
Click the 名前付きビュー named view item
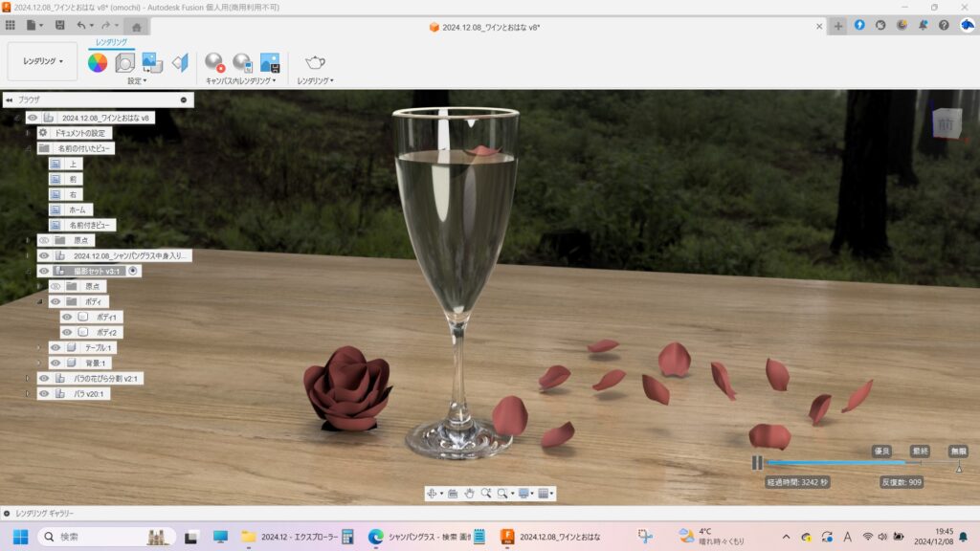(x=91, y=225)
